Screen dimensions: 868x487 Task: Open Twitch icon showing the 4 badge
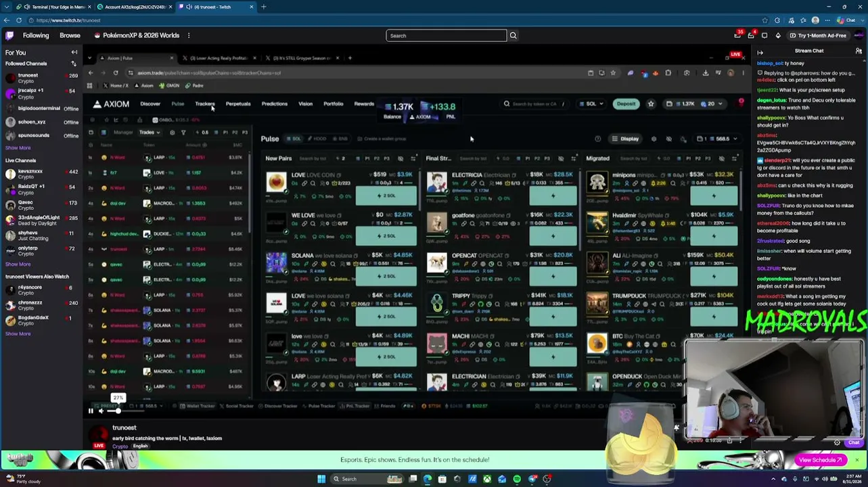click(x=751, y=35)
